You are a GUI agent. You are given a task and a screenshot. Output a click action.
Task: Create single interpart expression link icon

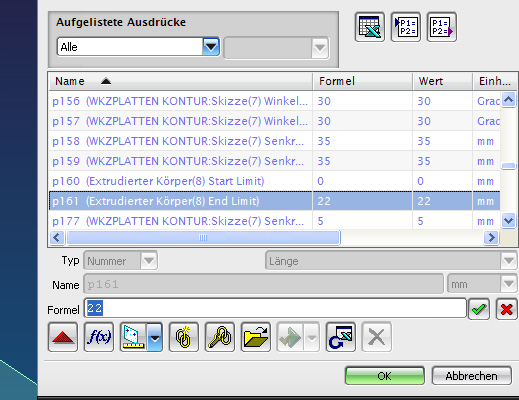184,337
